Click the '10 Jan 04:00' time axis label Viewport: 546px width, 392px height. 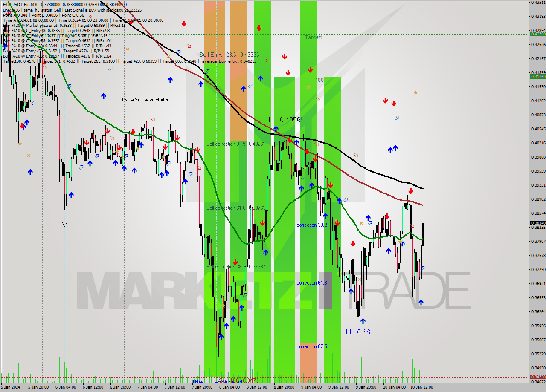pos(394,388)
